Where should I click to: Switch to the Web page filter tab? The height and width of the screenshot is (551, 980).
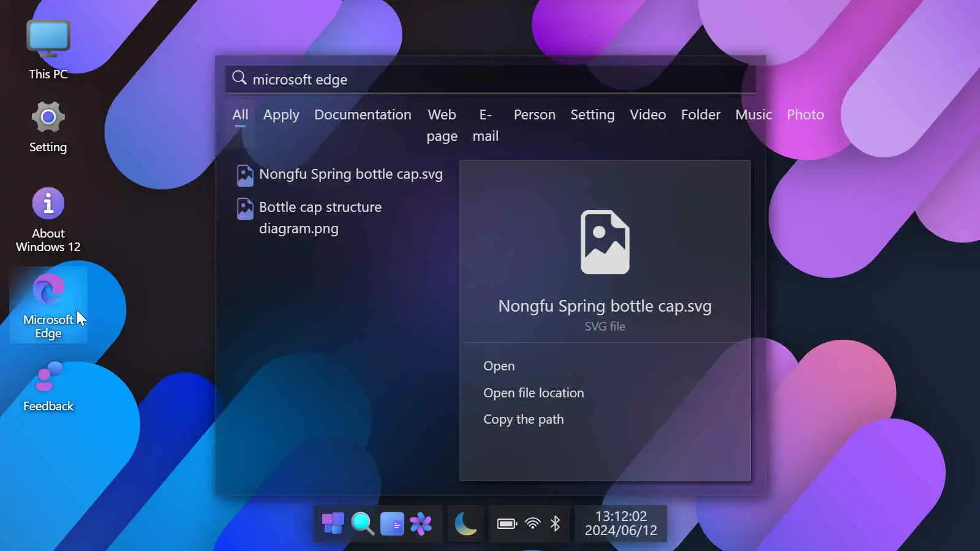coord(442,126)
